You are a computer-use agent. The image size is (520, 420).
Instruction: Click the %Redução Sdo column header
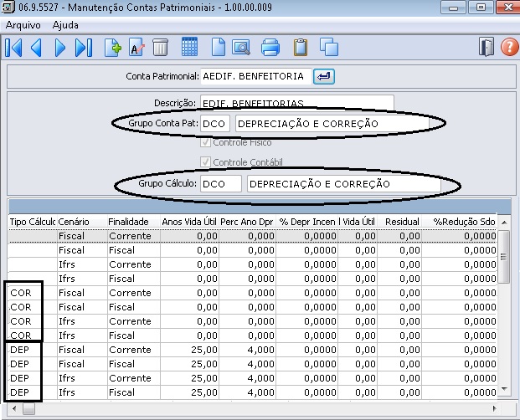459,222
